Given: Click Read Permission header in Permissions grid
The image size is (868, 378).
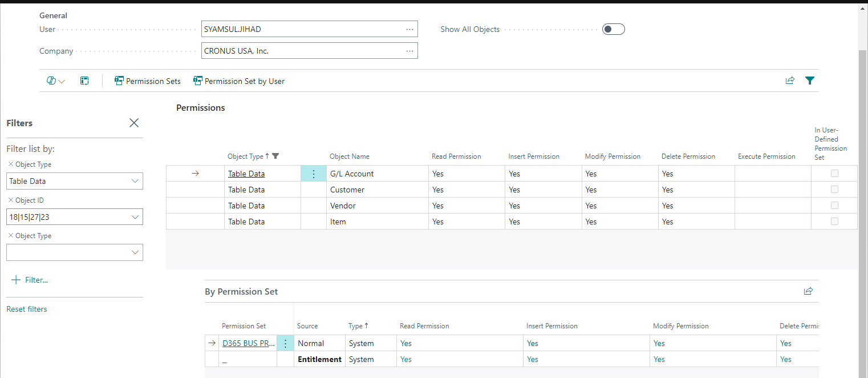Looking at the screenshot, I should tap(456, 156).
